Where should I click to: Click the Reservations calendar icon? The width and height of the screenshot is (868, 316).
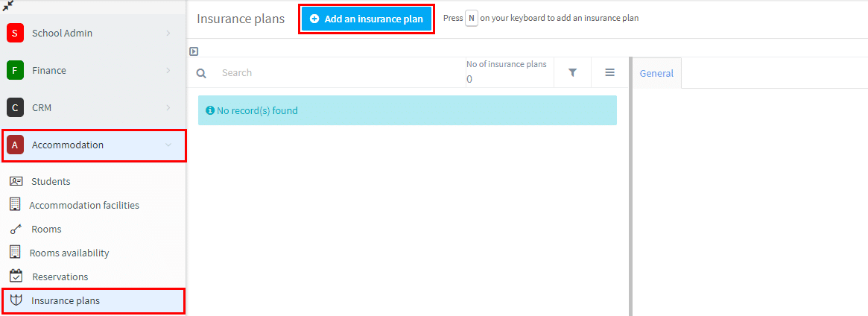[x=16, y=276]
